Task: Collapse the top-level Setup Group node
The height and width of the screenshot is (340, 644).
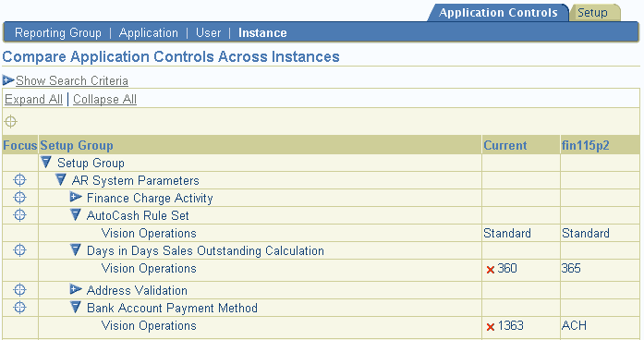Action: click(x=46, y=163)
